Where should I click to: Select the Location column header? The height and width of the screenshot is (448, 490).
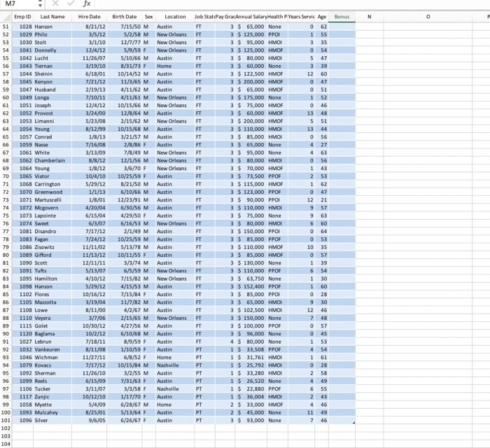pos(175,17)
